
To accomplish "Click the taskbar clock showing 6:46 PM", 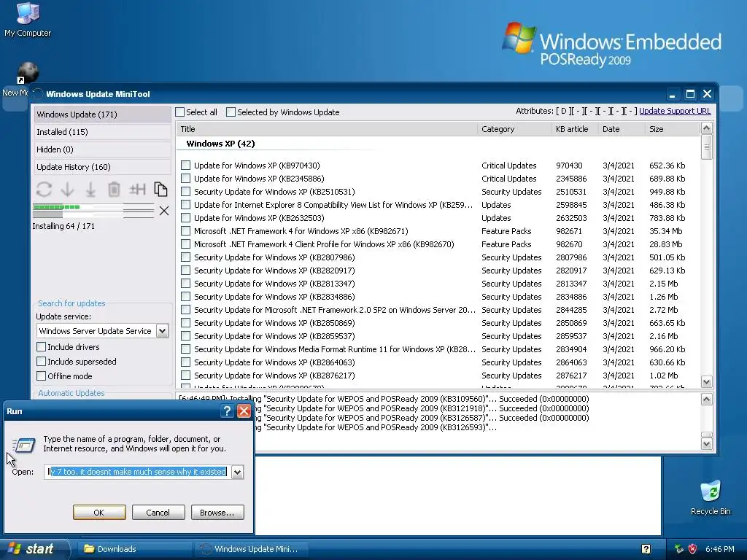I will 719,549.
